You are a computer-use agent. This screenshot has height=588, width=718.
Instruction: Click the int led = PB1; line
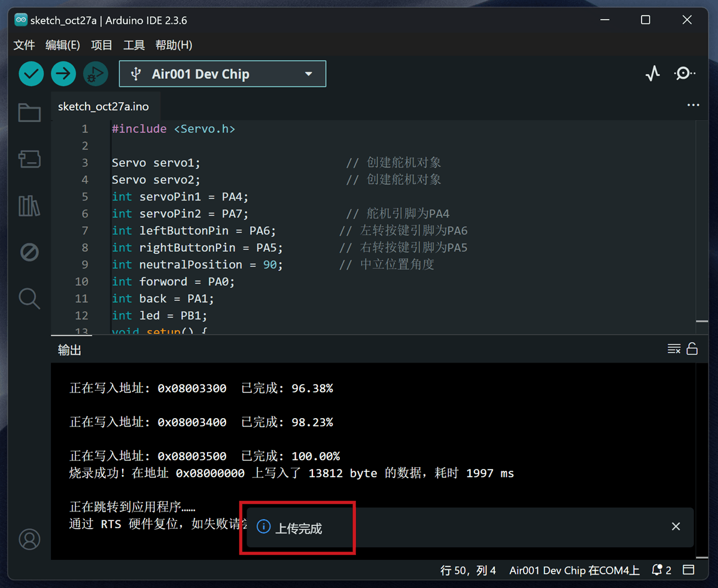click(x=160, y=315)
